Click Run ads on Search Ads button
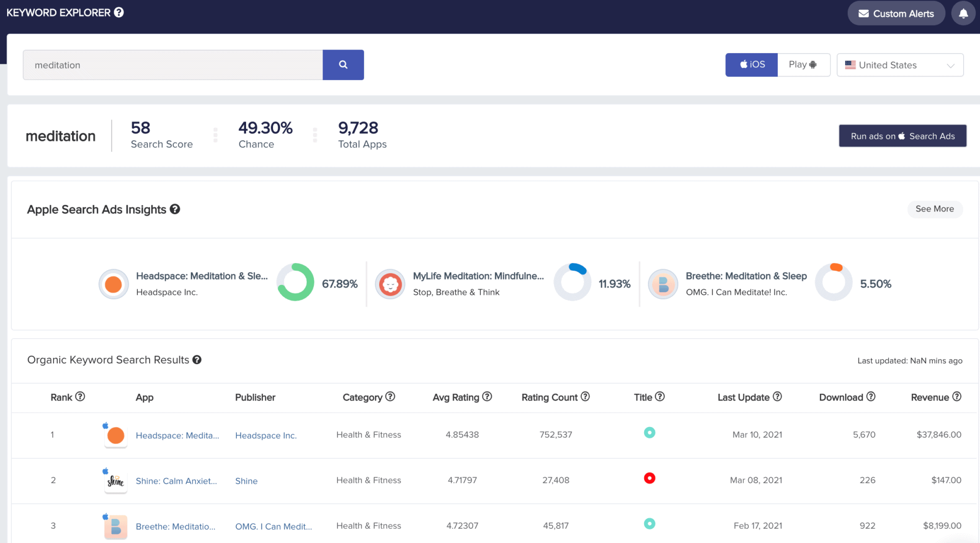Viewport: 980px width, 543px height. point(902,136)
